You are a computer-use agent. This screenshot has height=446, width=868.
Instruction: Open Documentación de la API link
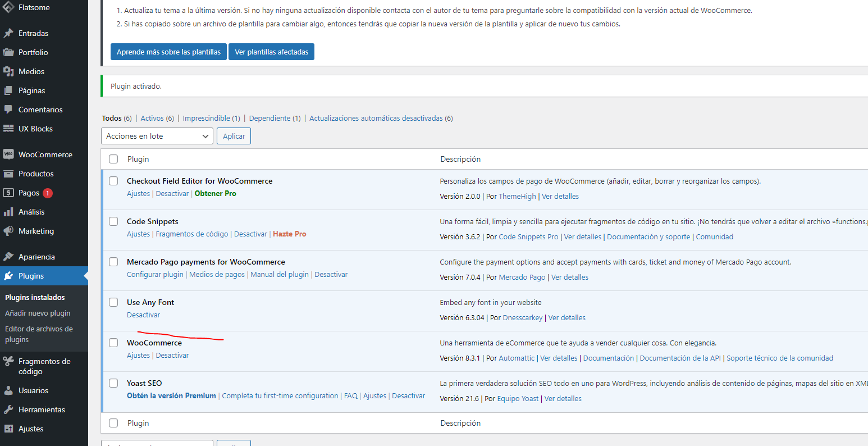point(680,358)
